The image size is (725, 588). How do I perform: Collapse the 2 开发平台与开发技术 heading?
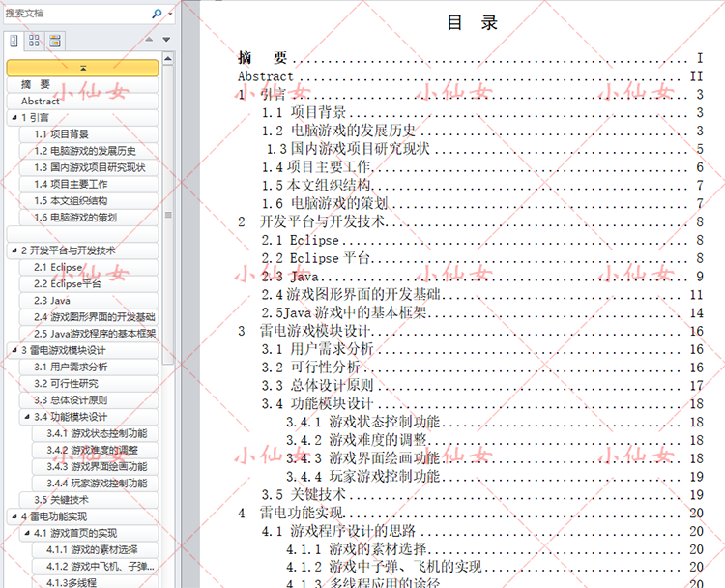click(14, 250)
